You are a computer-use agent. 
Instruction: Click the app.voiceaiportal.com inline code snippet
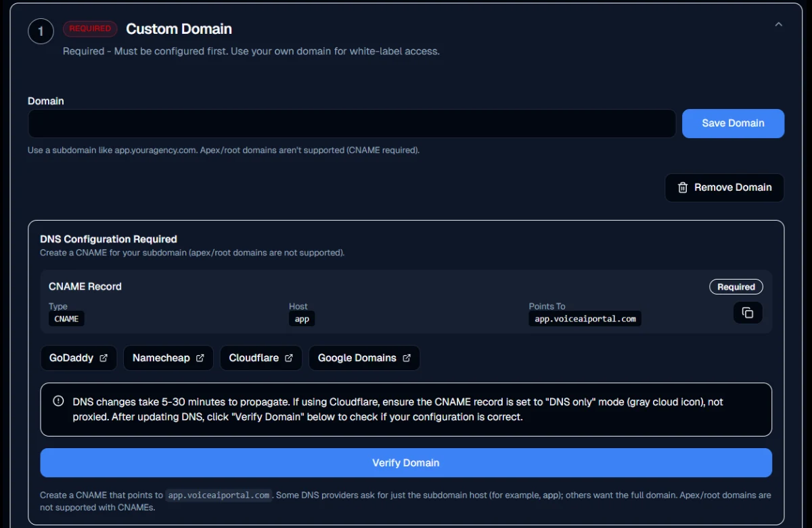pyautogui.click(x=219, y=495)
